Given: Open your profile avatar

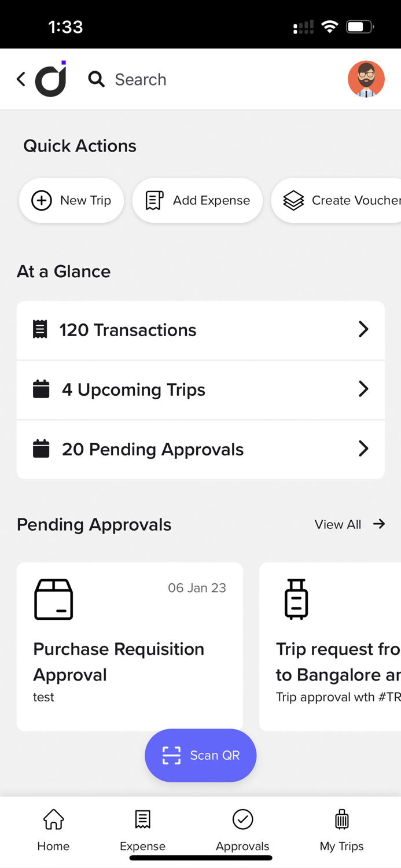Looking at the screenshot, I should tap(366, 79).
